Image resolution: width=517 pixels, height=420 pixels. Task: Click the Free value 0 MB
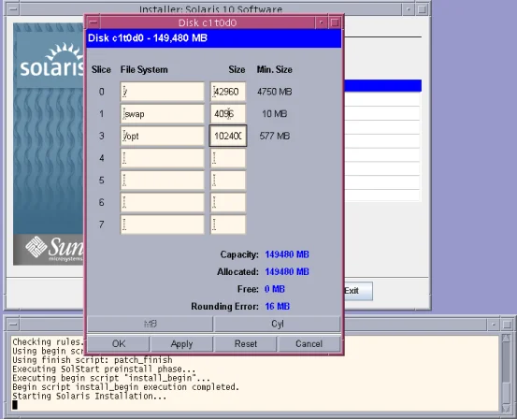point(274,289)
